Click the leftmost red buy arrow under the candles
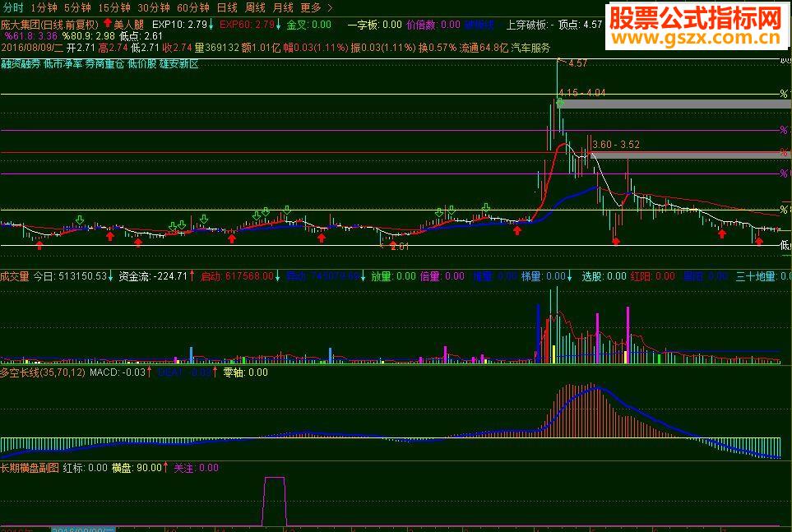The height and width of the screenshot is (532, 792). pyautogui.click(x=40, y=244)
